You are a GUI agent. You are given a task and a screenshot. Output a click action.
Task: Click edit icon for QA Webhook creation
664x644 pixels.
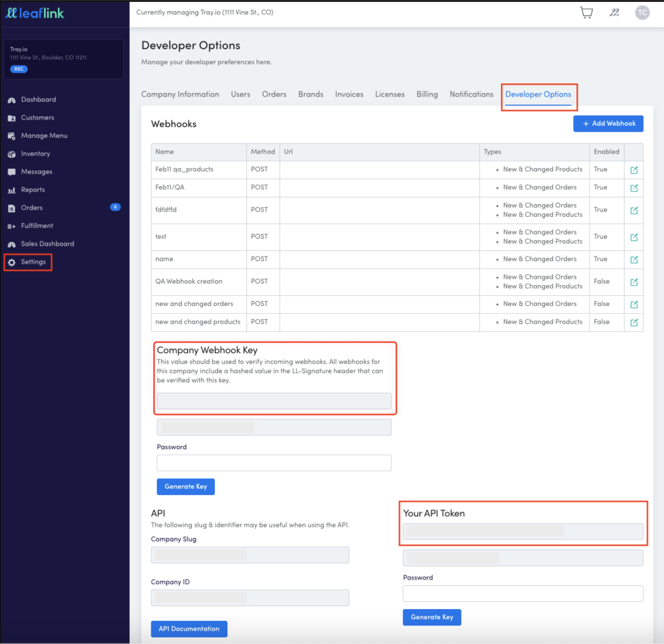click(x=634, y=282)
